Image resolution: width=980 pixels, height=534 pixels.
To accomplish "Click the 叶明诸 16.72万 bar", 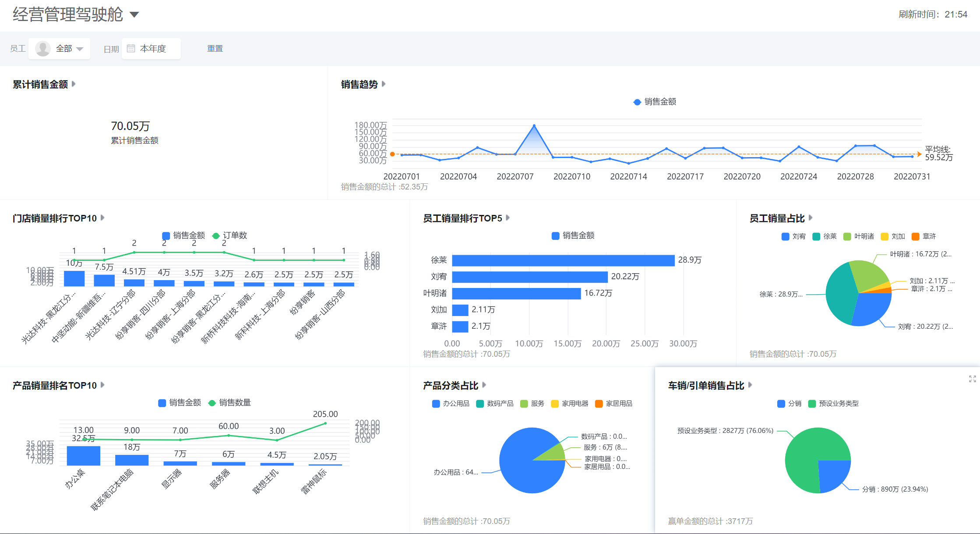I will pos(516,293).
